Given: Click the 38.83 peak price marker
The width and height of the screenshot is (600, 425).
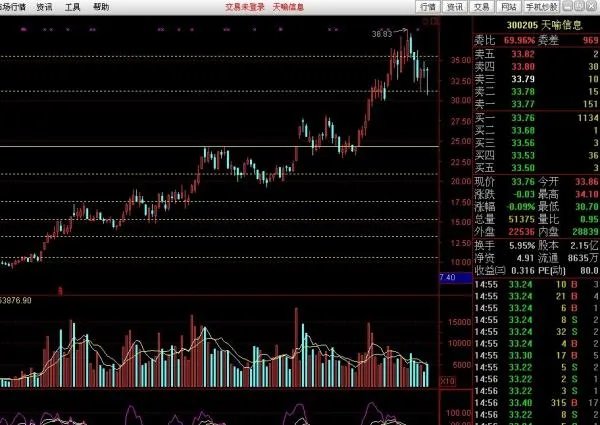Looking at the screenshot, I should [381, 34].
